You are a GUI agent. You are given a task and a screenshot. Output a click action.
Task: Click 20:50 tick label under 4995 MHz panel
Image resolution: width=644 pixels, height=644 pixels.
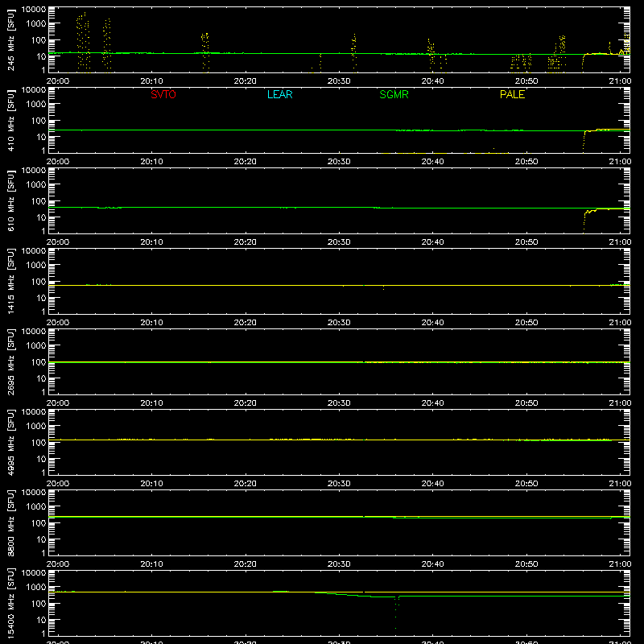tap(526, 484)
